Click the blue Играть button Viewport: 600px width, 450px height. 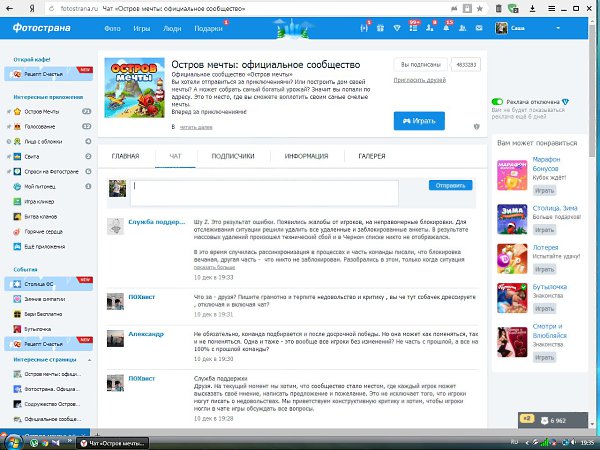pos(426,120)
